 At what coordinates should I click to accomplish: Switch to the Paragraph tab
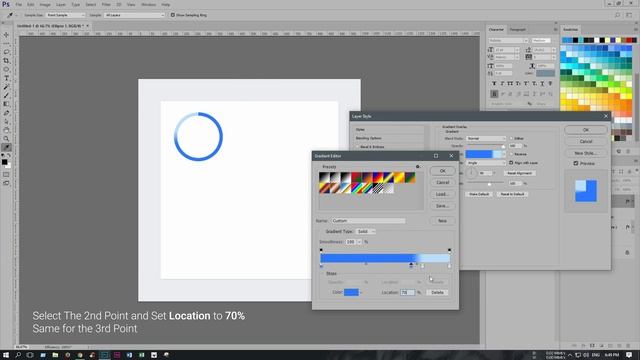pyautogui.click(x=518, y=29)
